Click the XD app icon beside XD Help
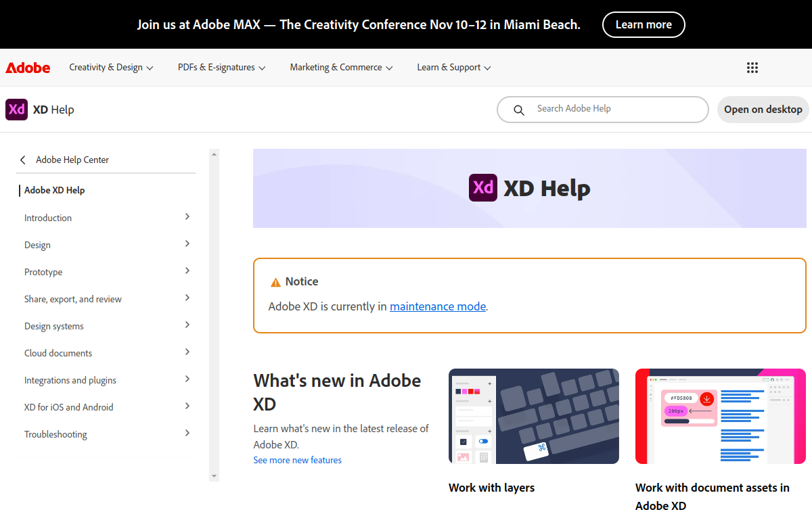The width and height of the screenshot is (812, 514). [x=16, y=109]
